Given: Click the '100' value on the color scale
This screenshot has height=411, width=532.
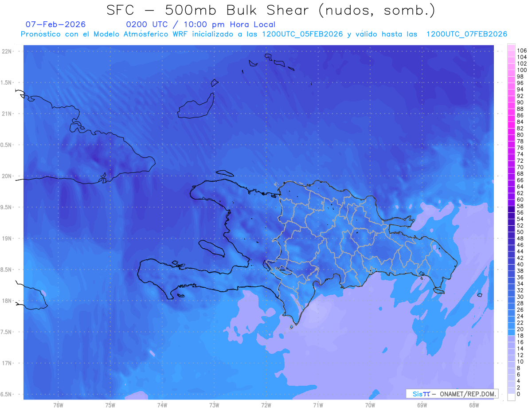Looking at the screenshot, I should click(522, 70).
